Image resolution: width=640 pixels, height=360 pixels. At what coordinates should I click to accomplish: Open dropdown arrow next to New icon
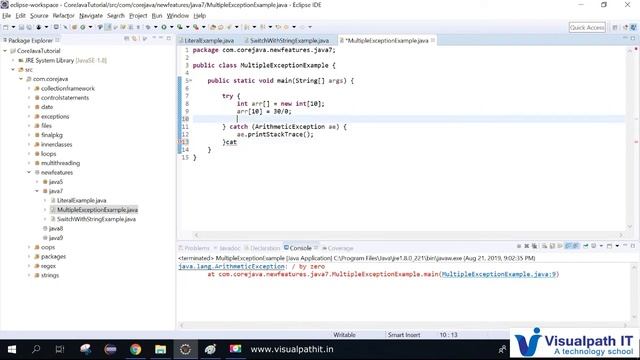click(x=13, y=27)
